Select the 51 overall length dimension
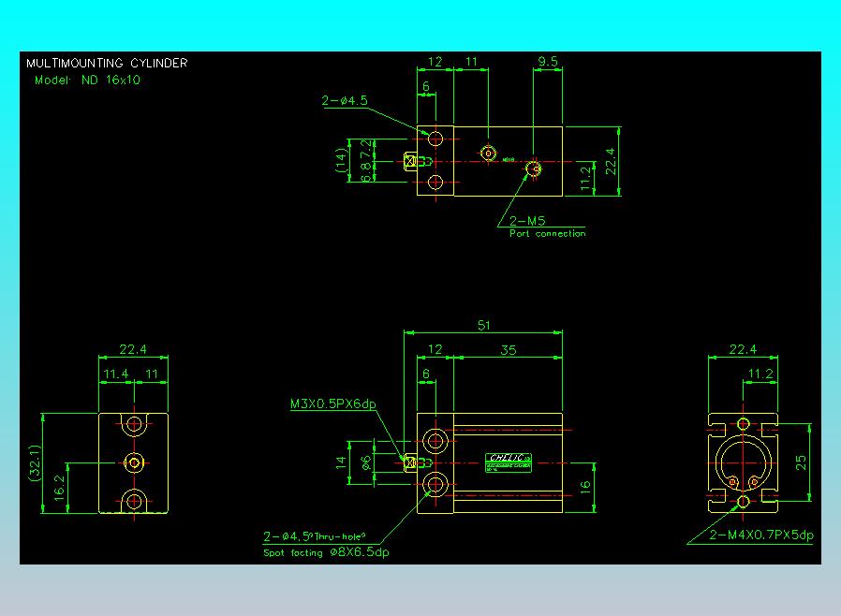The height and width of the screenshot is (616, 841). point(483,326)
